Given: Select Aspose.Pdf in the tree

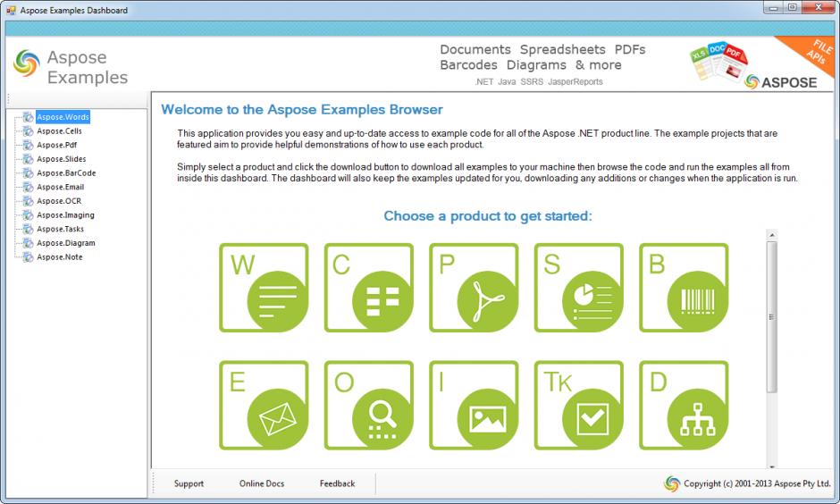Looking at the screenshot, I should coord(57,145).
